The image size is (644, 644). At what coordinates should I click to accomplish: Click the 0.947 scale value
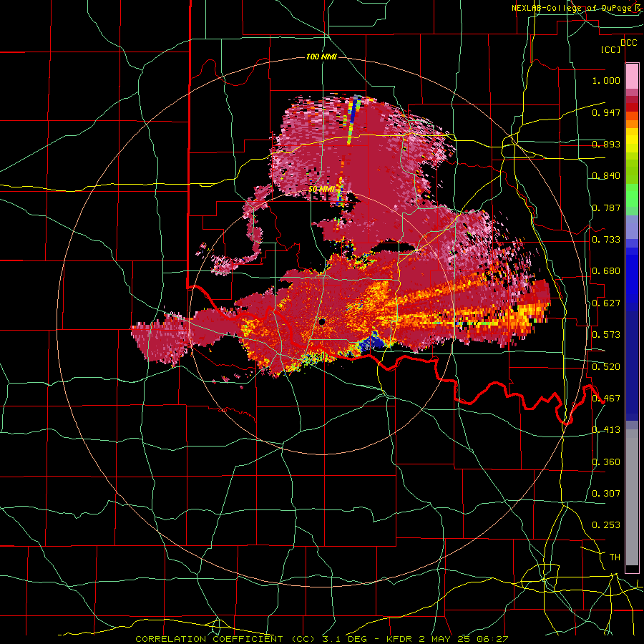tap(606, 112)
